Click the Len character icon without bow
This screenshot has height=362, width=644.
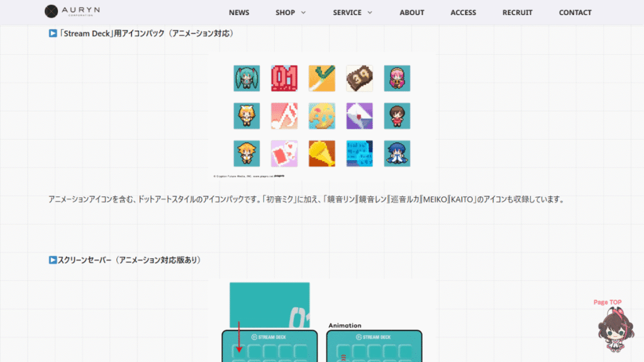[x=247, y=154]
